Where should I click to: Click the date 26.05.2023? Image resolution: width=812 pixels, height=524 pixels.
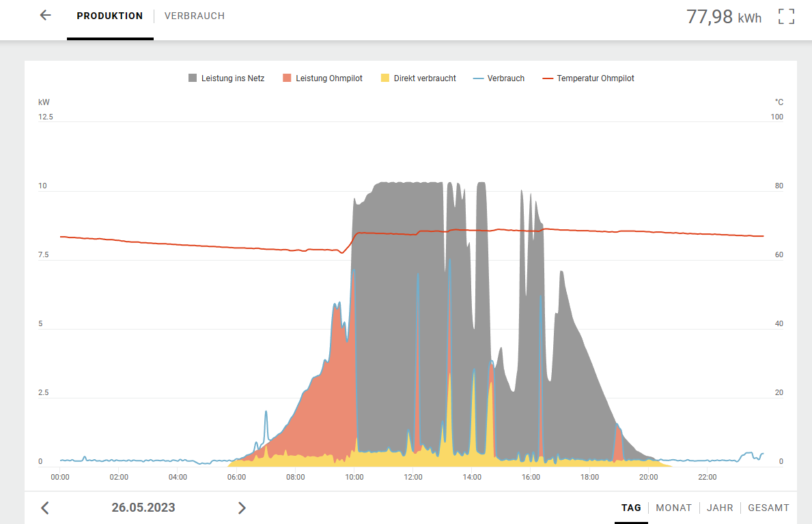pyautogui.click(x=143, y=508)
